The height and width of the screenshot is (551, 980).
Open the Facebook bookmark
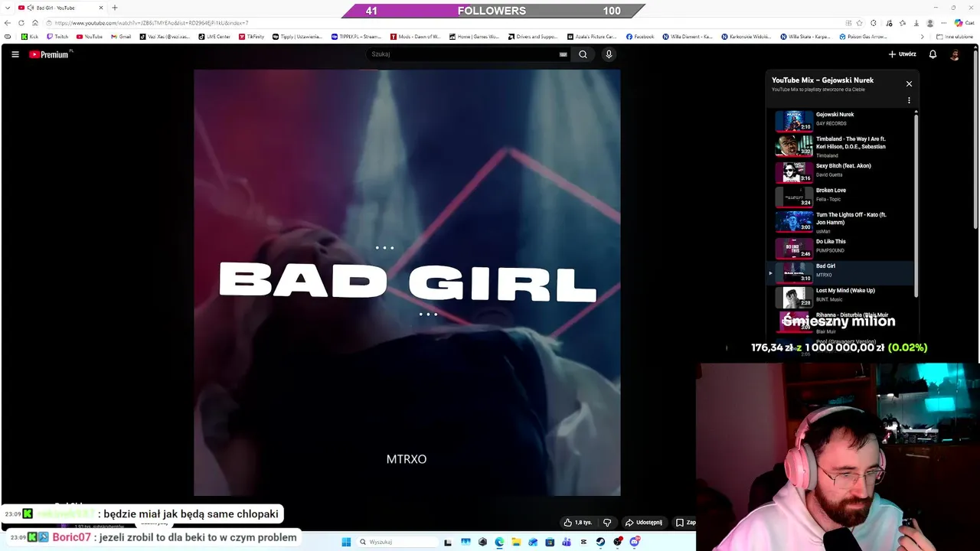tap(640, 37)
